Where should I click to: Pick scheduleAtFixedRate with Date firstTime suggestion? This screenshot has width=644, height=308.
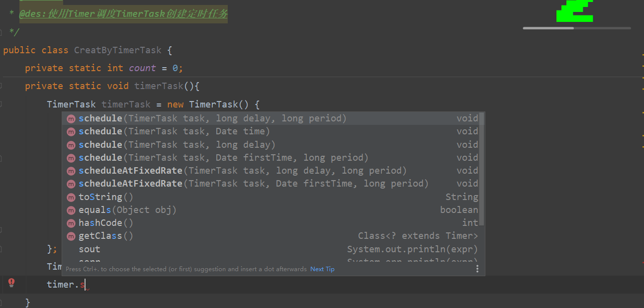273,184
